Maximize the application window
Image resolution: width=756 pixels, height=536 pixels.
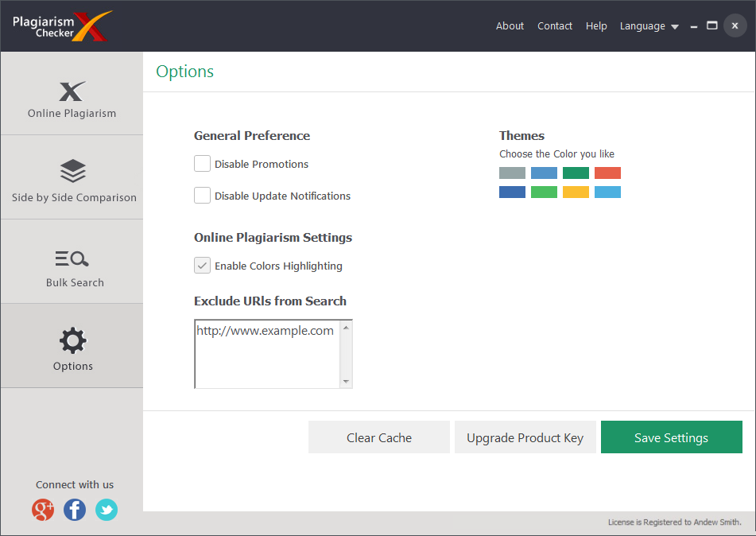pos(712,25)
